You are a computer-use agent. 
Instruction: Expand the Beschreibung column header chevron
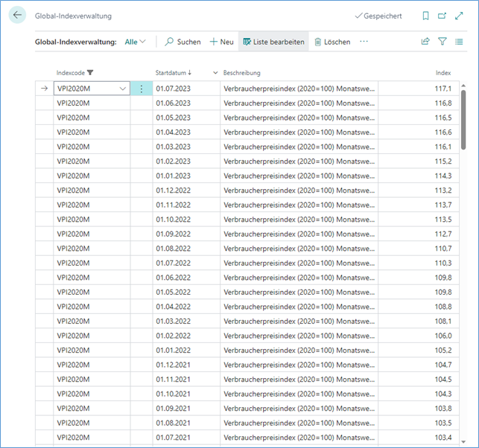pos(216,73)
